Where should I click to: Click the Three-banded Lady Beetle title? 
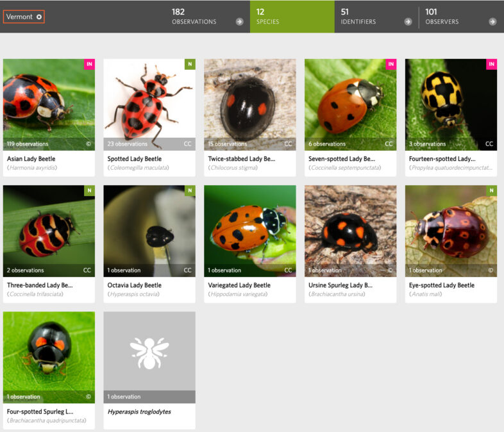(x=40, y=285)
